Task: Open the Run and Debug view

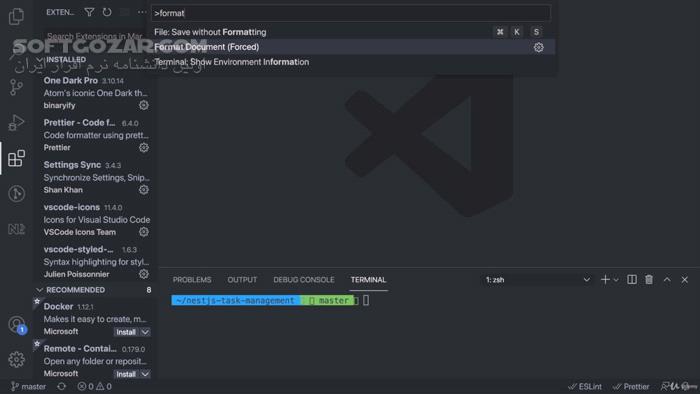Action: tap(17, 122)
